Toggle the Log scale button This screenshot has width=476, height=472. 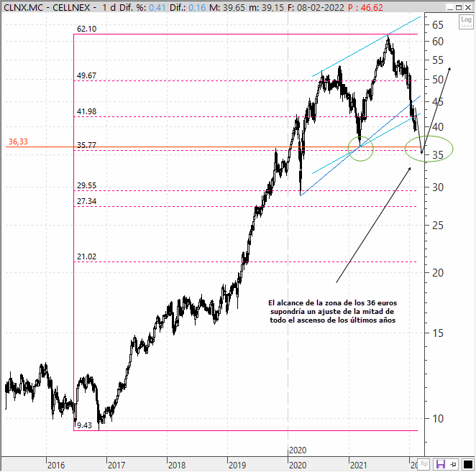466,22
